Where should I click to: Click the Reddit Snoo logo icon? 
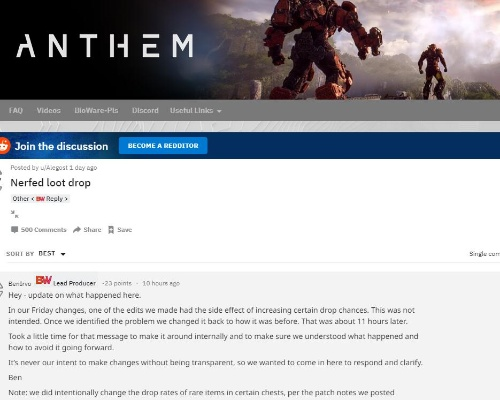point(4,146)
